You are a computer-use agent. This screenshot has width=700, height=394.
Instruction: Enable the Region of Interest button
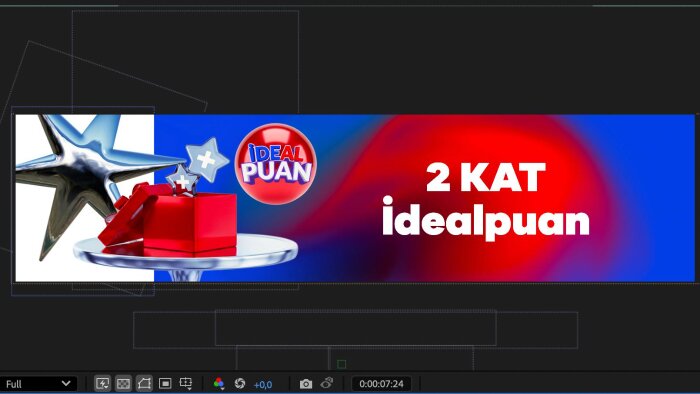point(165,384)
